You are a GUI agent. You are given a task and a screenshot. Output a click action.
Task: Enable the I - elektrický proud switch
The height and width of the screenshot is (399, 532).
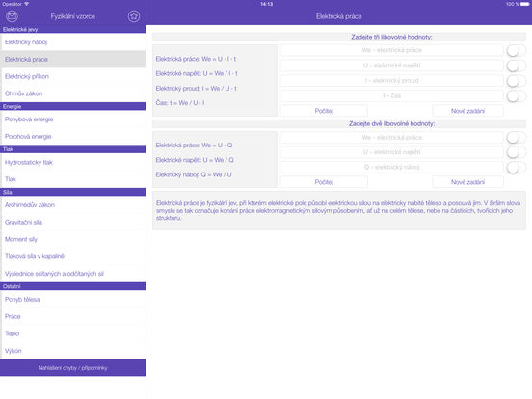pos(516,81)
